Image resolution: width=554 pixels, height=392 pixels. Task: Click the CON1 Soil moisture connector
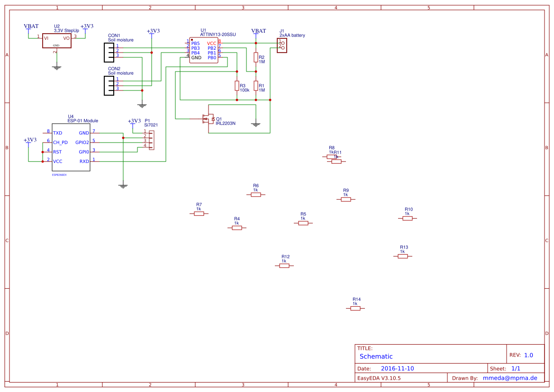(108, 52)
